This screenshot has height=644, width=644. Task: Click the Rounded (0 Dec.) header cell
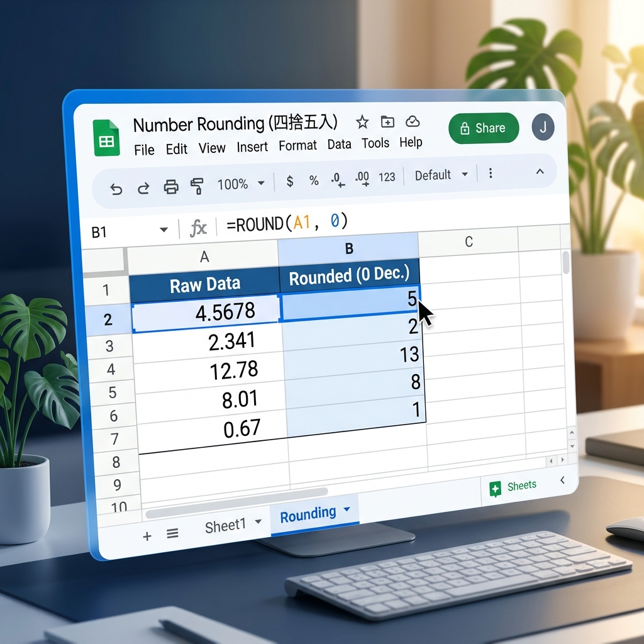coord(349,276)
